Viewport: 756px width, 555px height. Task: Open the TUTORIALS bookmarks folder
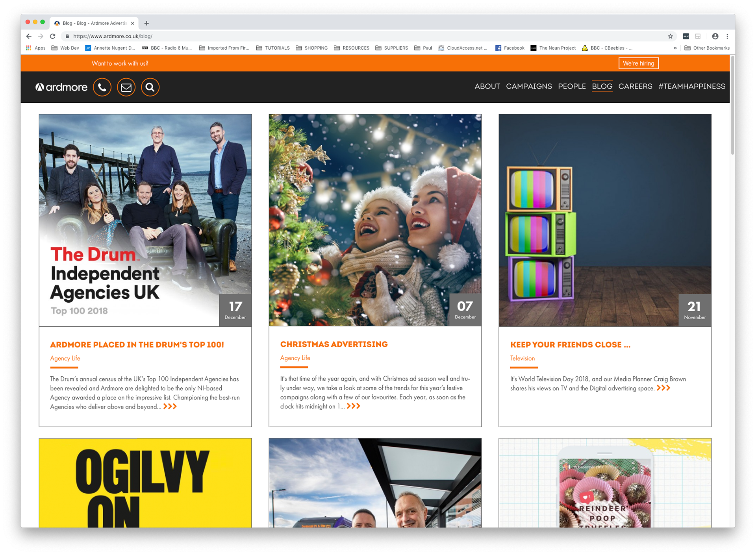click(x=273, y=48)
